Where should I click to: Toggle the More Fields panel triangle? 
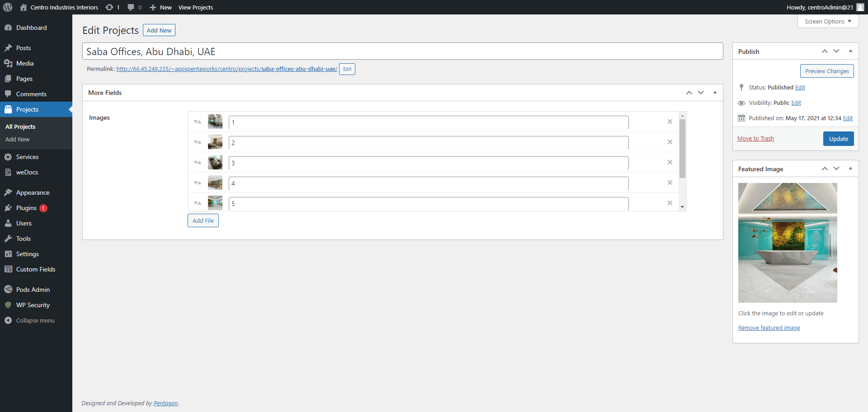click(715, 93)
